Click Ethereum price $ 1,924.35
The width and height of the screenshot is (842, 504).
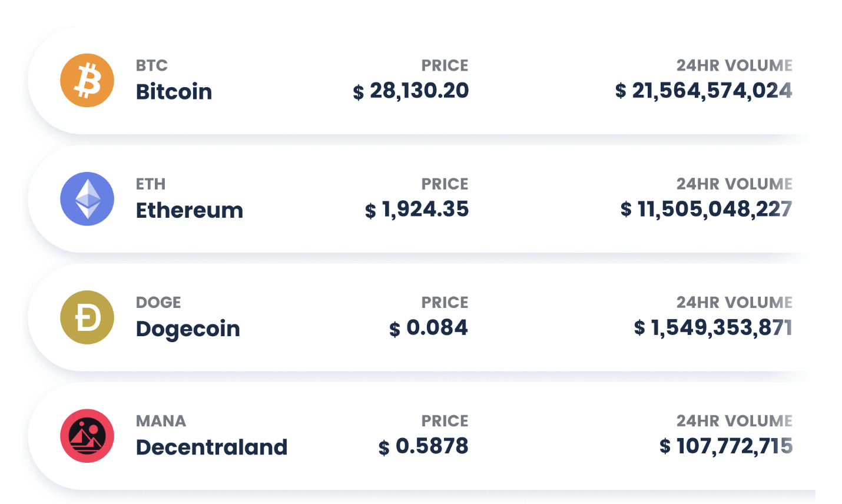pos(417,209)
